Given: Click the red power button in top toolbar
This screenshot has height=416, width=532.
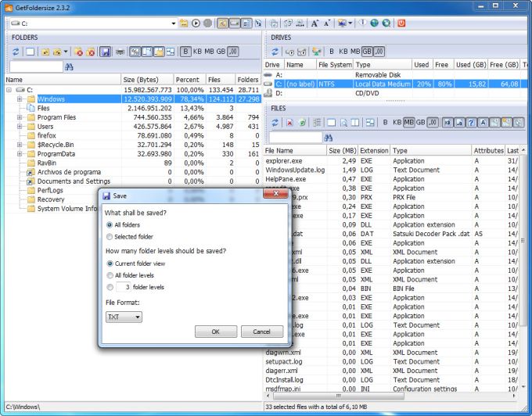Looking at the screenshot, I should coord(401,23).
